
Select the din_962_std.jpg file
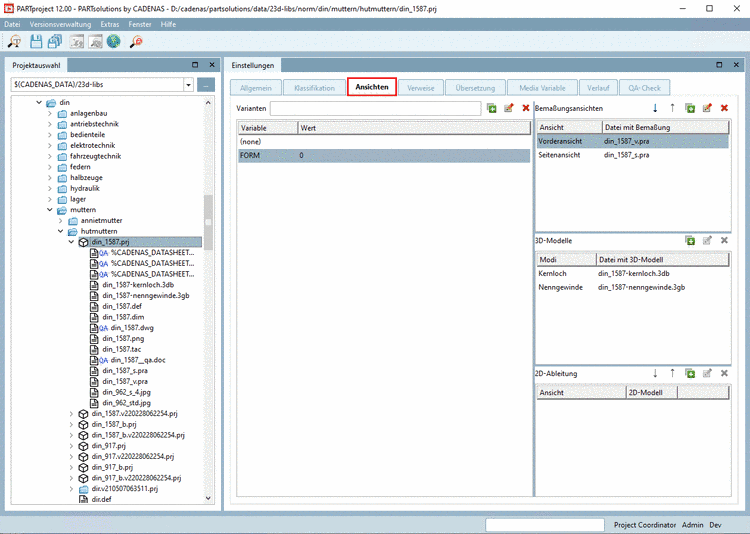[127, 403]
